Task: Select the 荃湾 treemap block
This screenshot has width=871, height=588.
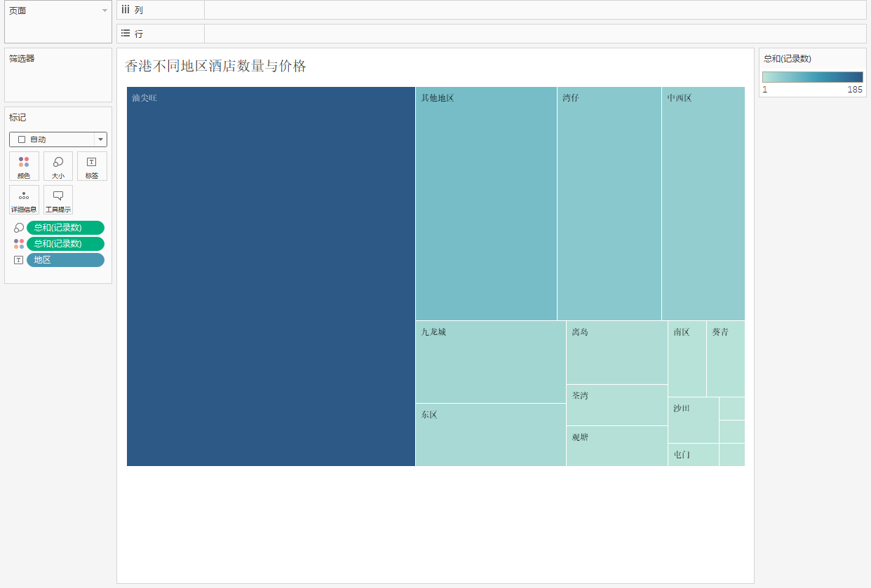Action: pyautogui.click(x=617, y=405)
